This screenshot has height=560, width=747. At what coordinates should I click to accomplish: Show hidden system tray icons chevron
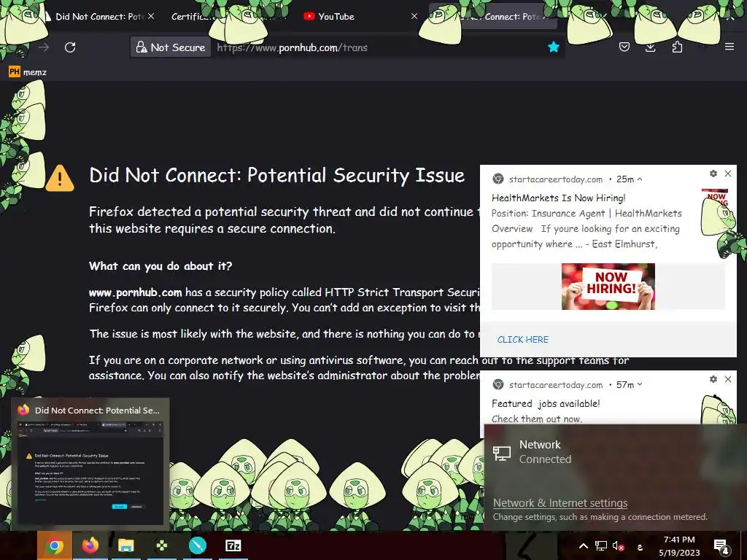tap(583, 546)
